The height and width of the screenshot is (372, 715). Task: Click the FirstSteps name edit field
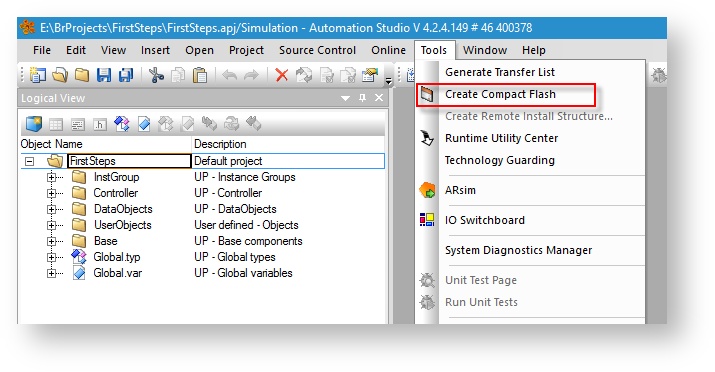point(129,161)
